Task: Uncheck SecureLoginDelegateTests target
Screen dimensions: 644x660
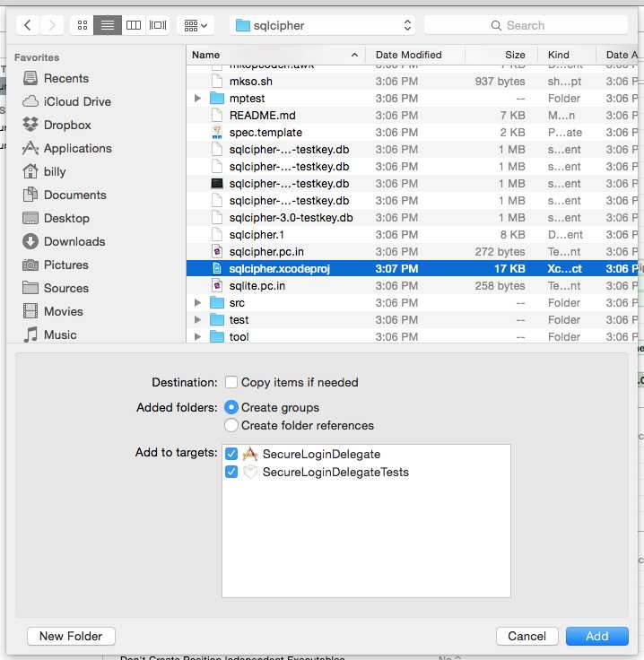Action: [231, 472]
